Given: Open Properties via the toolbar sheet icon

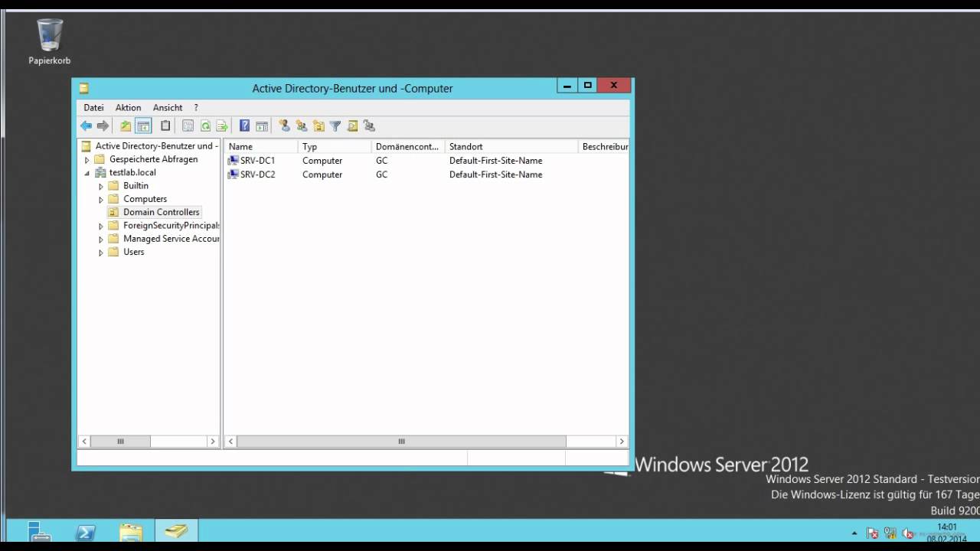Looking at the screenshot, I should click(x=188, y=126).
